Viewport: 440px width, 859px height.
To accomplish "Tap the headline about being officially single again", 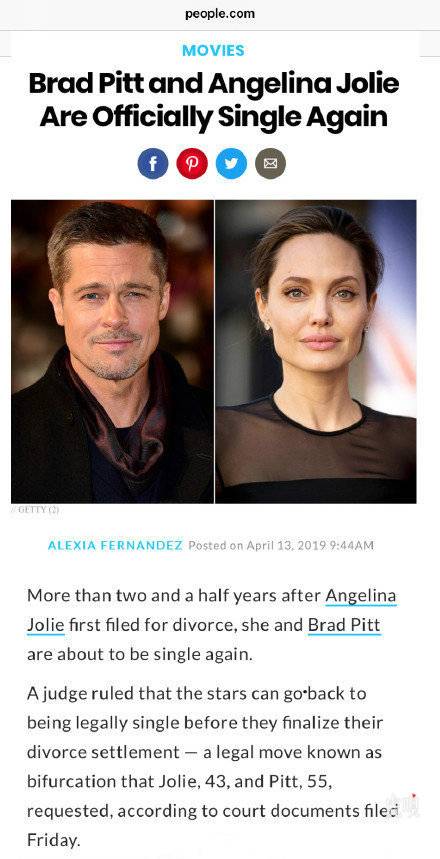I will click(214, 100).
